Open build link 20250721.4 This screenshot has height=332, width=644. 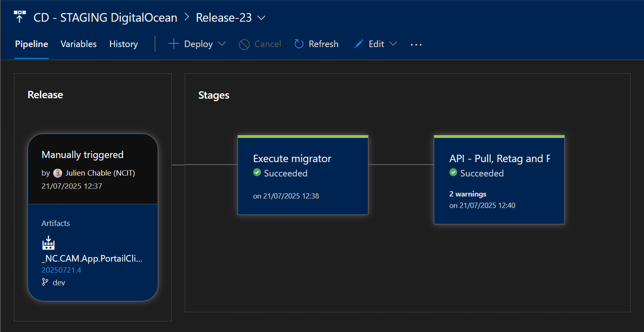coord(61,270)
